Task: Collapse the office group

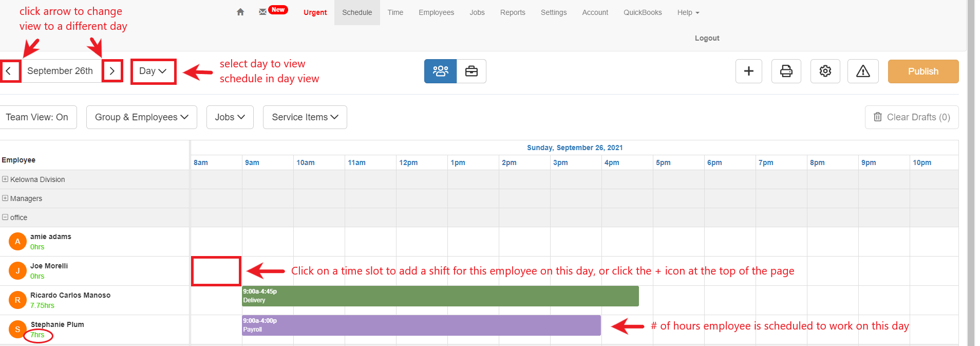Action: pyautogui.click(x=5, y=217)
